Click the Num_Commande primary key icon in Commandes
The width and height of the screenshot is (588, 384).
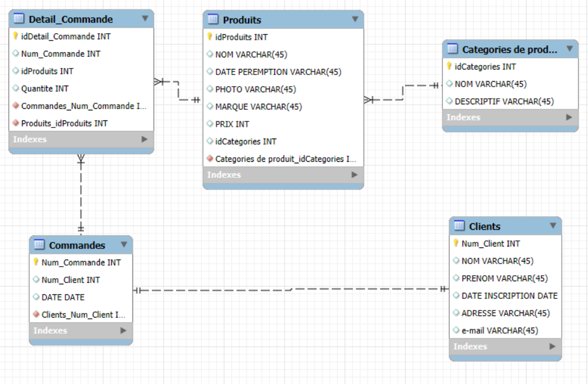(x=36, y=262)
